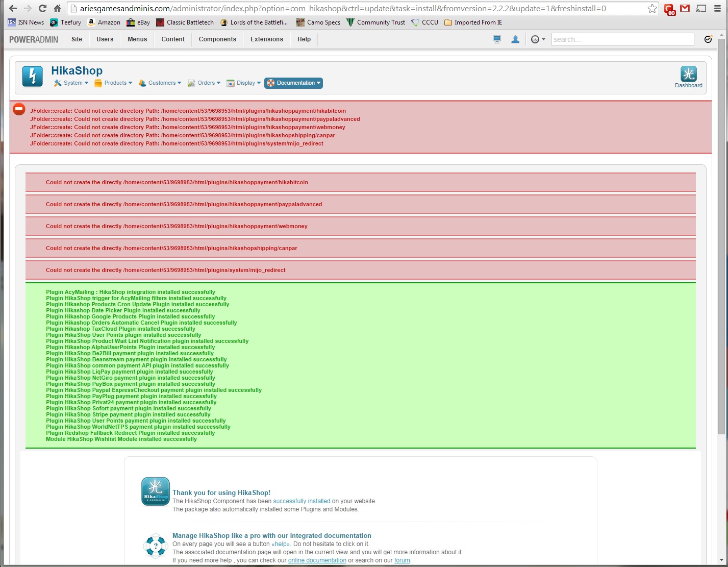Click the «help» link in documentation text
Viewport: 728px width, 567px height.
tap(281, 544)
